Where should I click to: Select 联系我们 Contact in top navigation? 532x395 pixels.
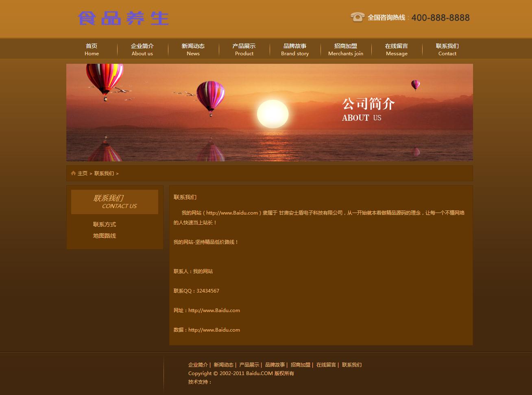(447, 49)
